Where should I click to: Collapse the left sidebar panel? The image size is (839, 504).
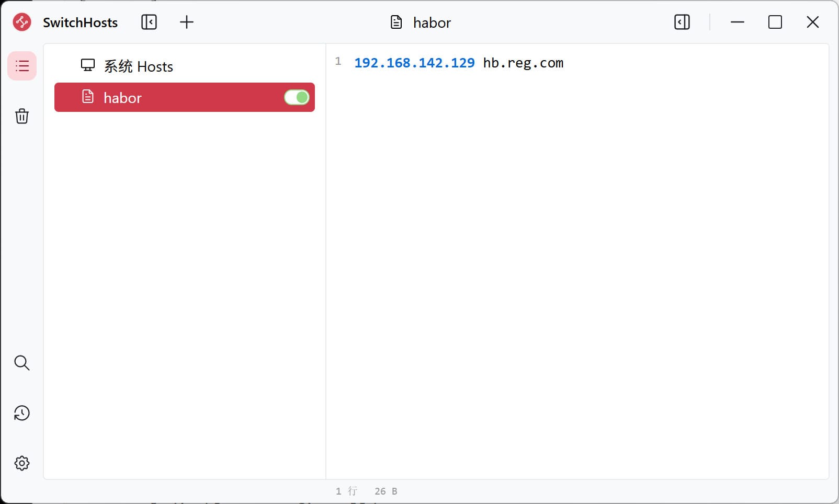tap(149, 22)
